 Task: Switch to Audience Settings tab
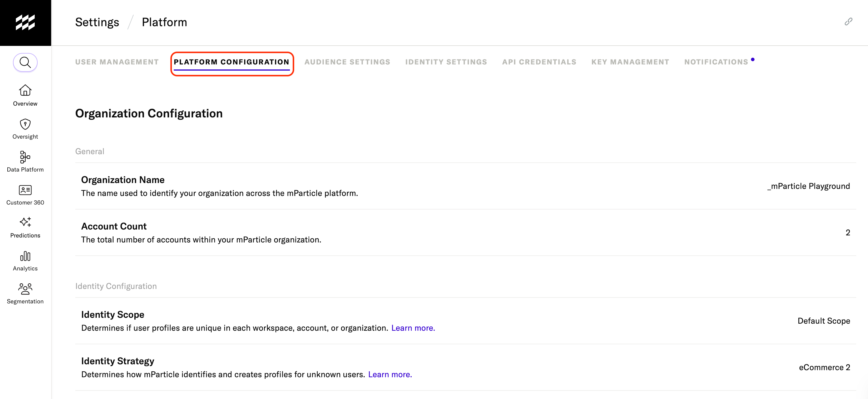click(x=347, y=62)
